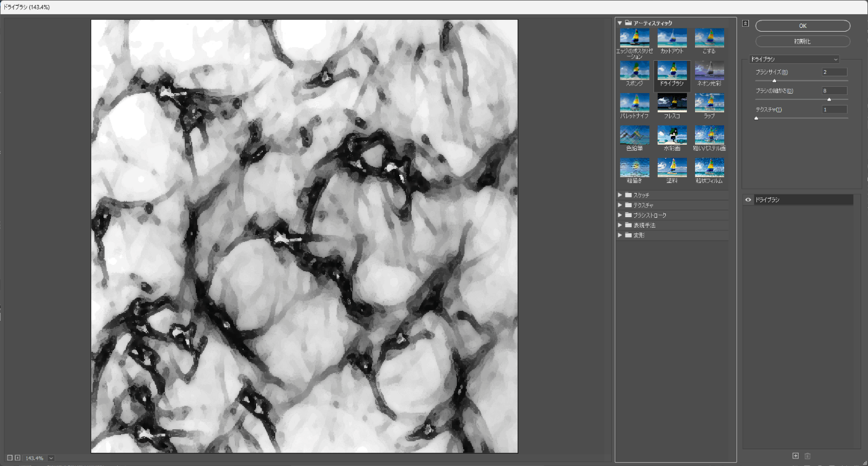The width and height of the screenshot is (868, 466).
Task: Click the ブラシサイズ value field
Action: point(835,72)
